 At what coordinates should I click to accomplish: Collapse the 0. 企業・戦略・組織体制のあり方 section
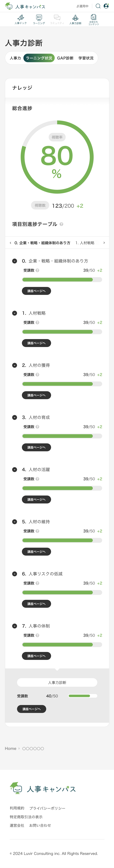click(x=14, y=261)
